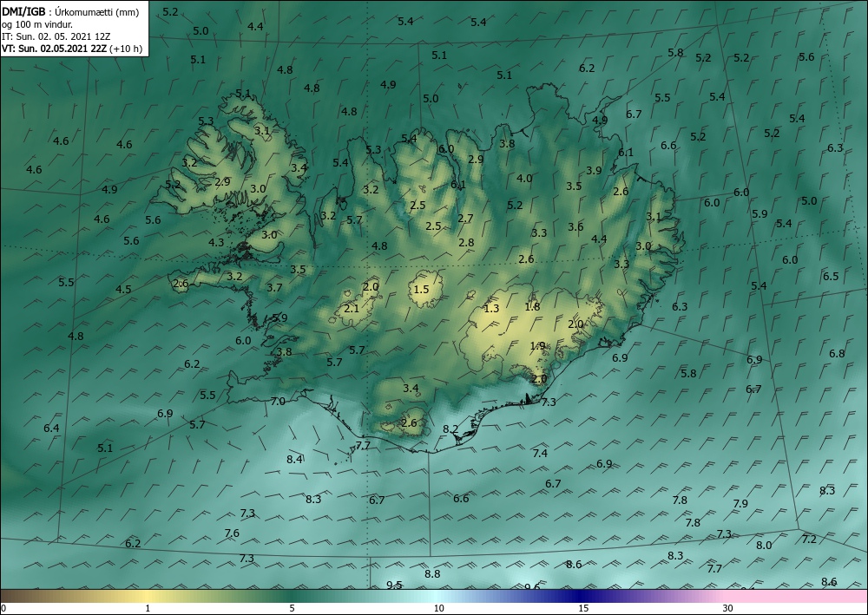Click the '(+10 h)' forecast offset text
The height and width of the screenshot is (615, 868).
[x=126, y=49]
